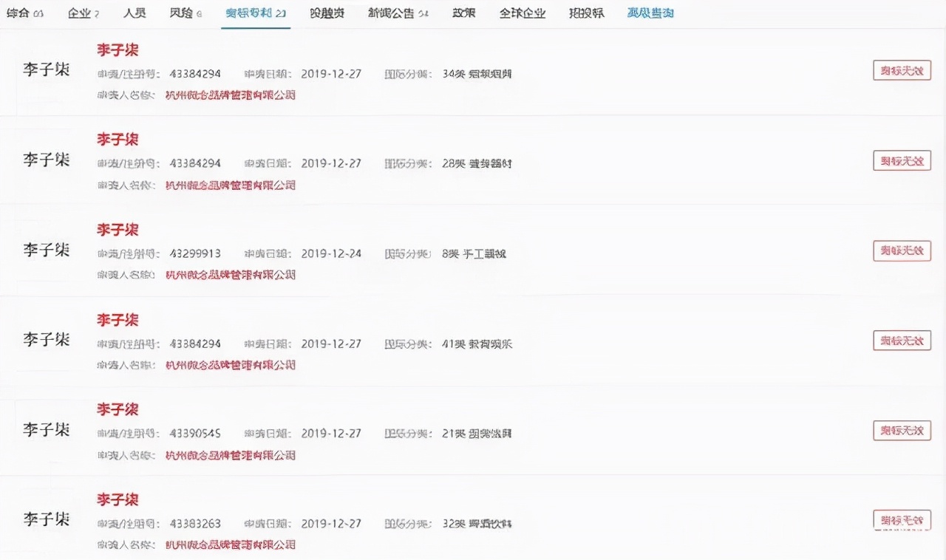This screenshot has height=560, width=946.
Task: Click the 8类 classification text
Action: [474, 253]
